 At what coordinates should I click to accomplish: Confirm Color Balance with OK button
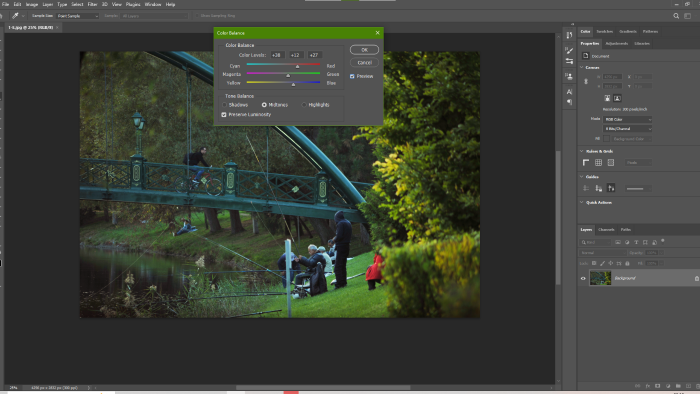364,50
